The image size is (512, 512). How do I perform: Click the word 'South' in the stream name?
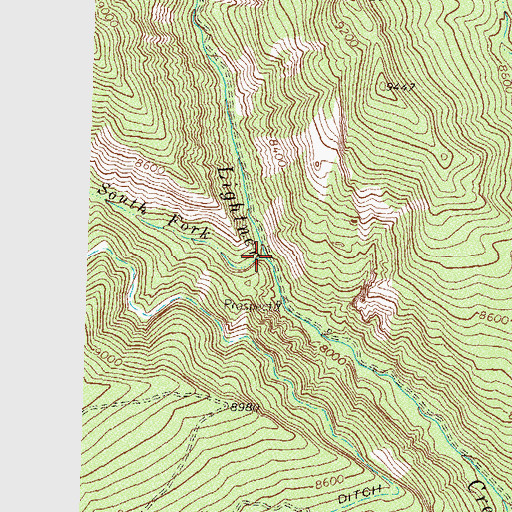122,198
